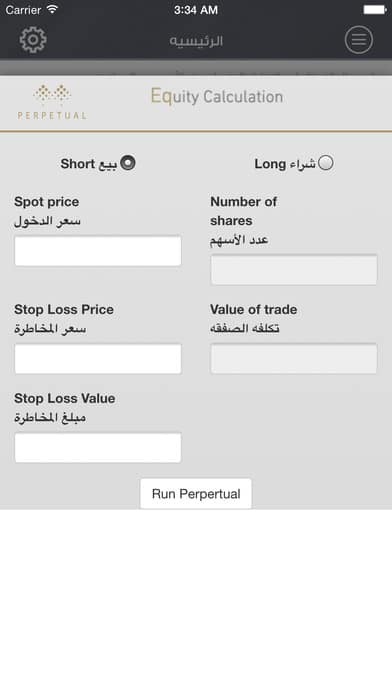Tap the الرئيسيه header title
The height and width of the screenshot is (696, 392).
(196, 41)
